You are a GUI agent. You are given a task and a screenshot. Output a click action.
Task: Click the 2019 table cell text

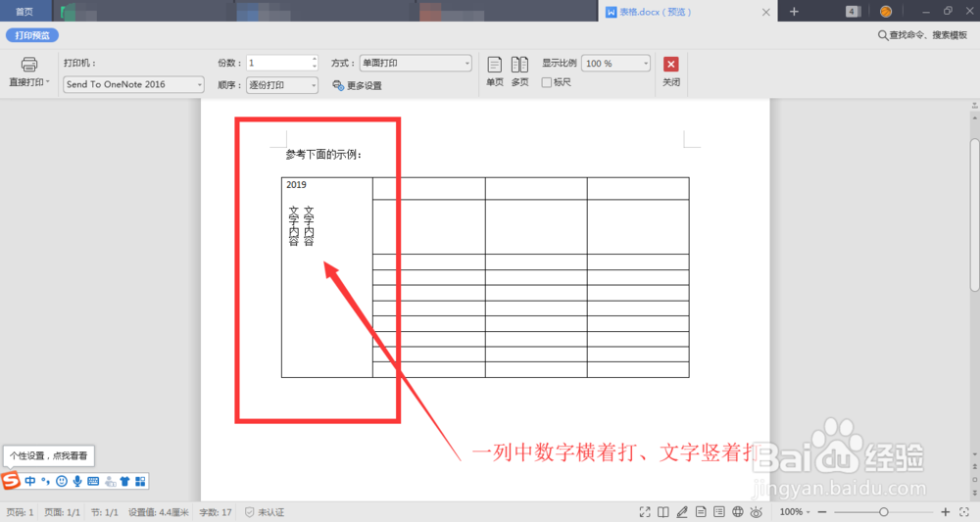coord(296,185)
